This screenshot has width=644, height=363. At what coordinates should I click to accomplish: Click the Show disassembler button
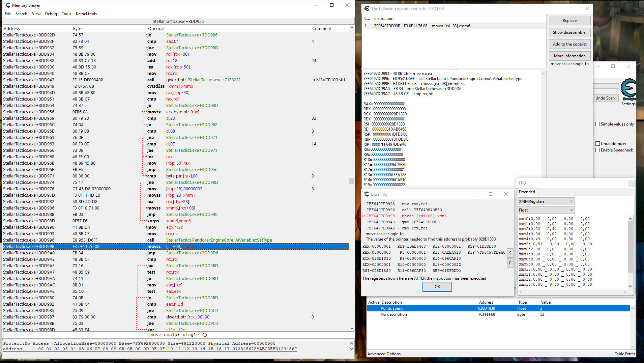[x=569, y=32]
